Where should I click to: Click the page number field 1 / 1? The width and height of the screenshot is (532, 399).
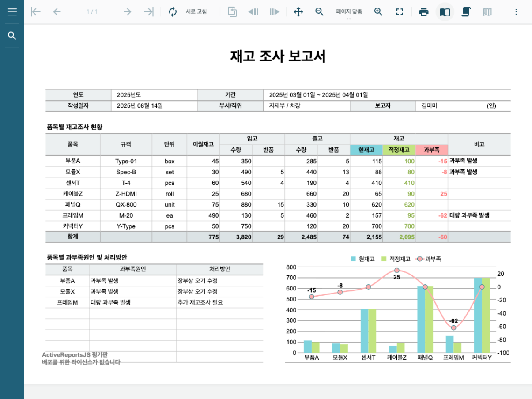(92, 12)
